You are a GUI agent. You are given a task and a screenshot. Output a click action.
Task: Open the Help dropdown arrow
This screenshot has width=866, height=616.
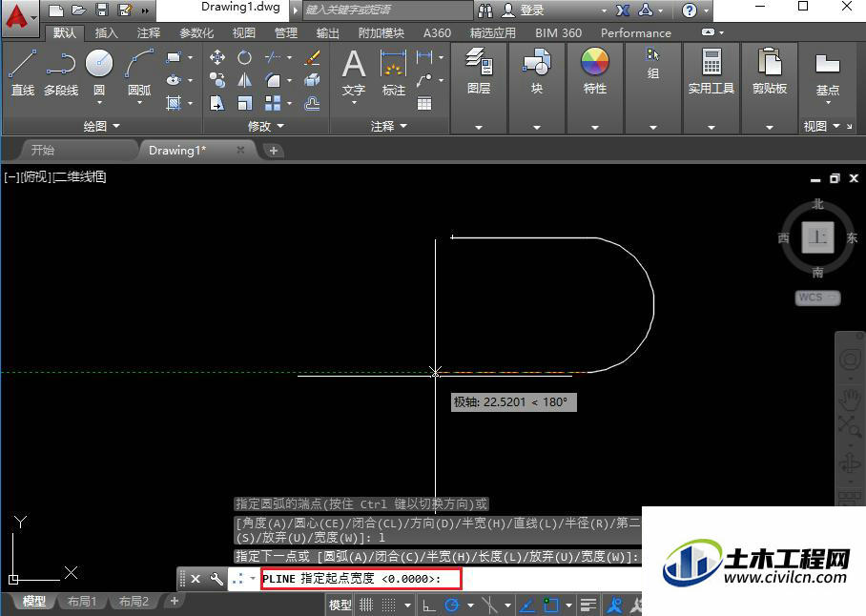[706, 10]
